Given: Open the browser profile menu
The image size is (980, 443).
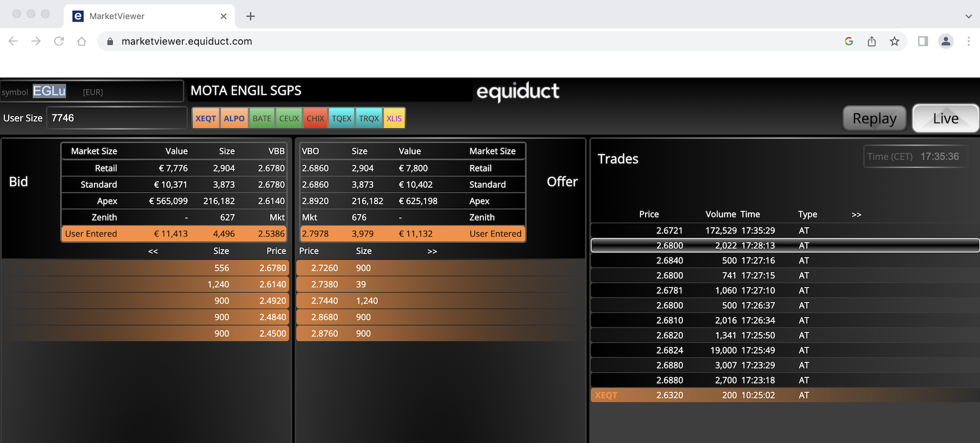Looking at the screenshot, I should pos(946,41).
